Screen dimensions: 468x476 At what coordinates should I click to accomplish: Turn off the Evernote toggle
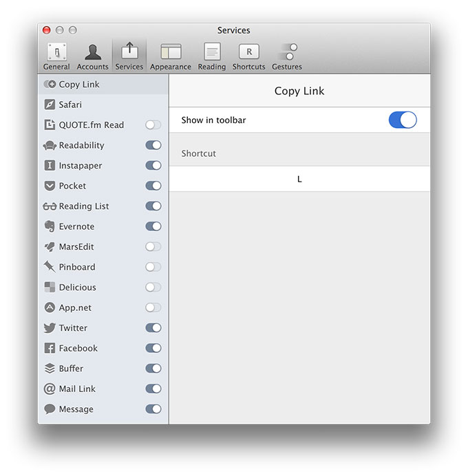pyautogui.click(x=153, y=226)
